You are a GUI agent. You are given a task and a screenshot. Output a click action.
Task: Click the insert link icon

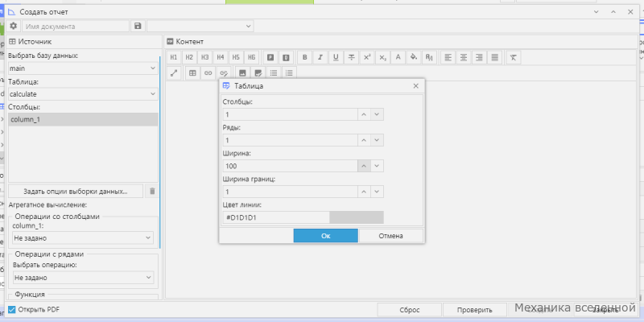point(208,73)
